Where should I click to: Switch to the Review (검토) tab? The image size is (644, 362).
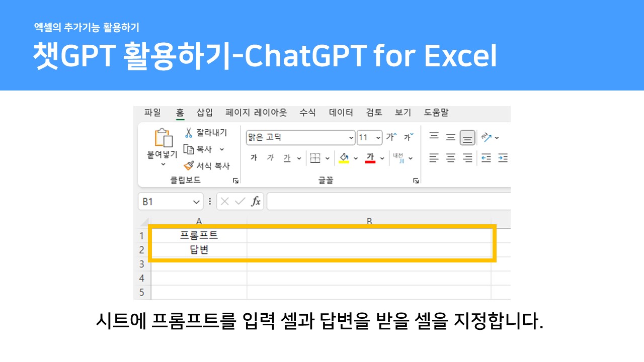point(374,113)
